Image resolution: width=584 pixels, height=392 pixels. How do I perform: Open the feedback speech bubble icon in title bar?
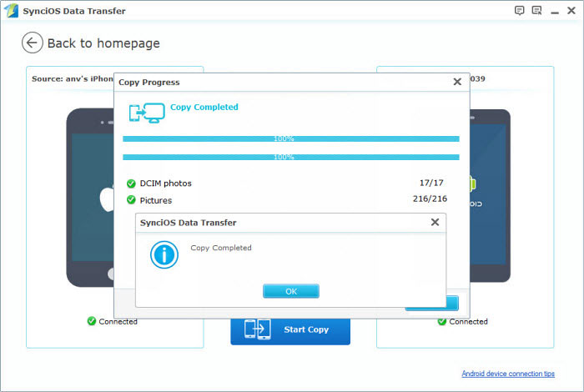(x=519, y=10)
